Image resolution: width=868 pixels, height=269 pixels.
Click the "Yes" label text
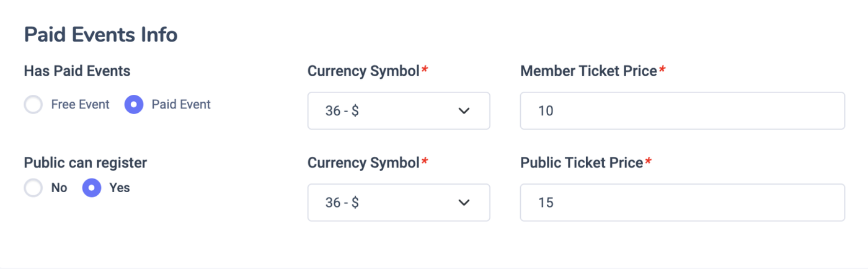click(x=120, y=188)
